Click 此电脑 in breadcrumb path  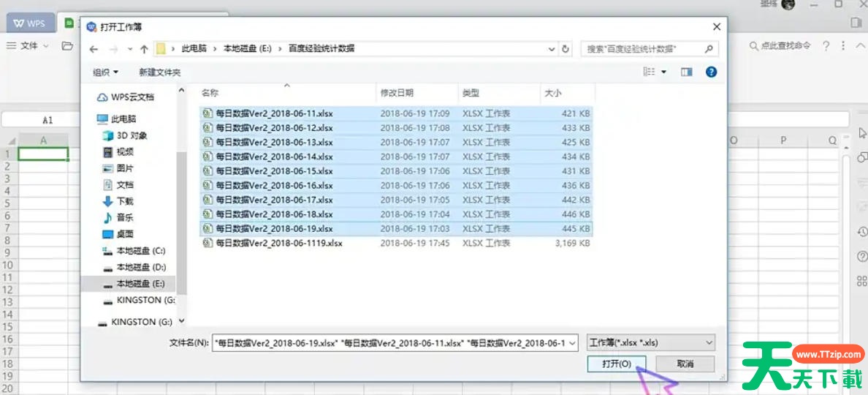pyautogui.click(x=194, y=49)
